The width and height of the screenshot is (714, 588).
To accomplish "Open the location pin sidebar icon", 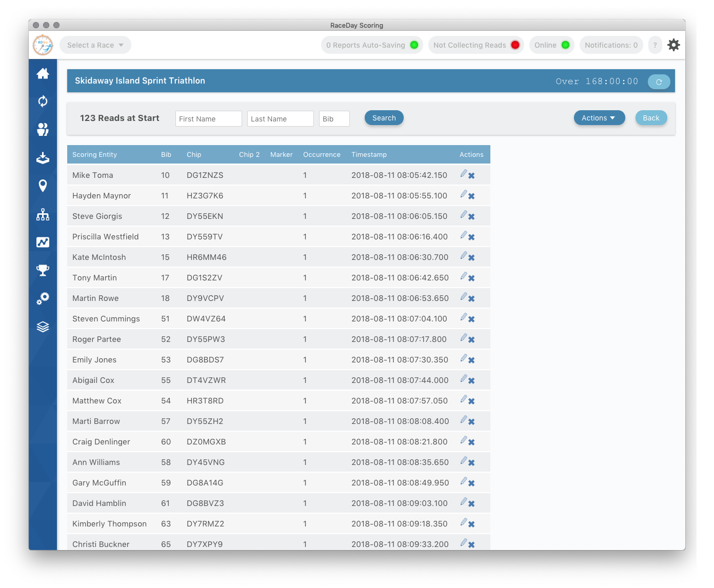I will click(x=43, y=186).
